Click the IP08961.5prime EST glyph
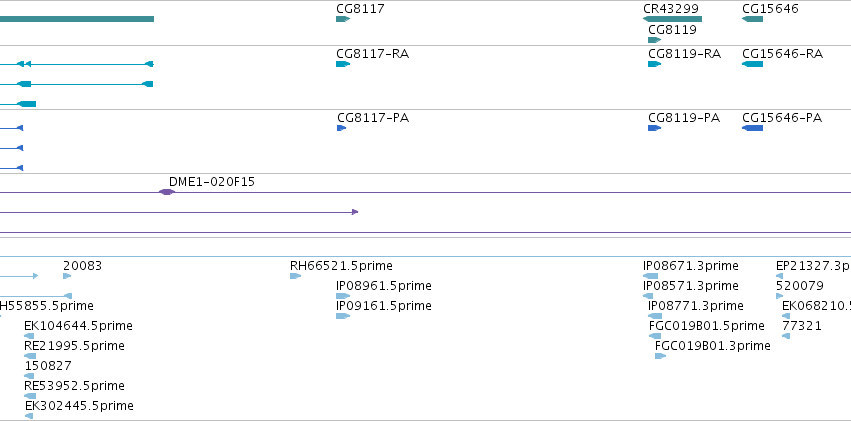 point(343,296)
